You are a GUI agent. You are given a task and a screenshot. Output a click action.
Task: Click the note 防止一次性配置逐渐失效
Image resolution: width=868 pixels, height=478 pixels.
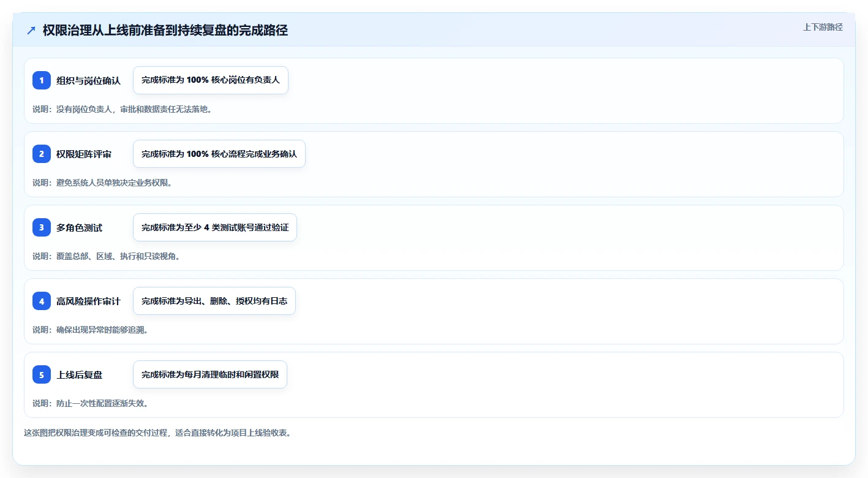[91, 403]
